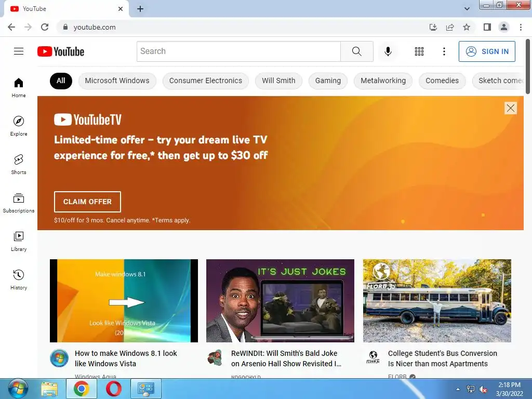Click the page vertical scrollbar

tap(528, 66)
